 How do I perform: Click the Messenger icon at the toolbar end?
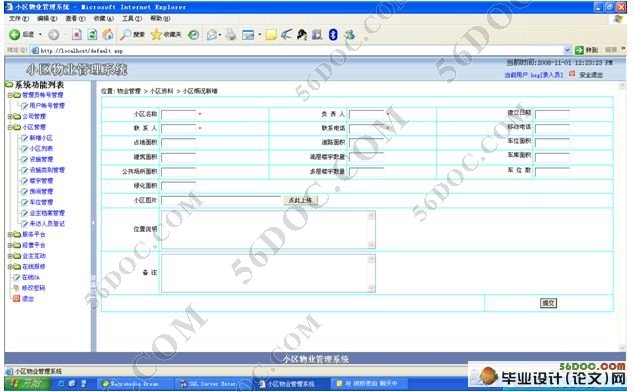click(x=349, y=35)
